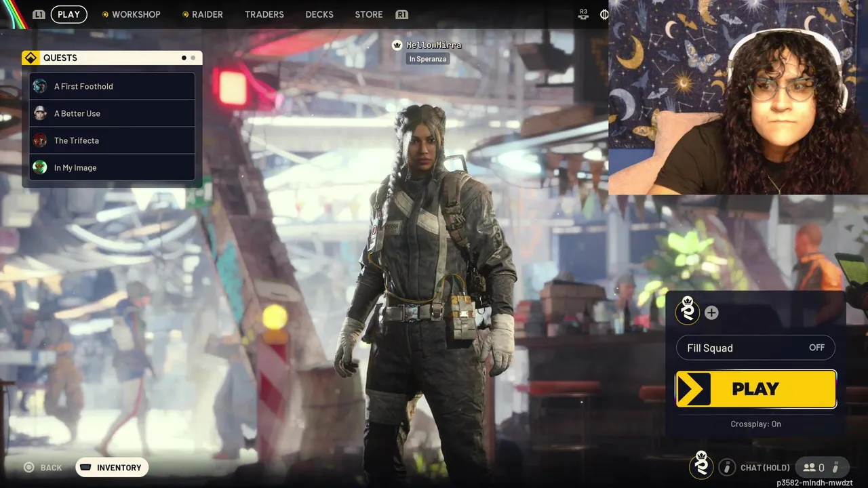Select the PLAY tab in top navigation
The height and width of the screenshot is (488, 868).
[68, 14]
